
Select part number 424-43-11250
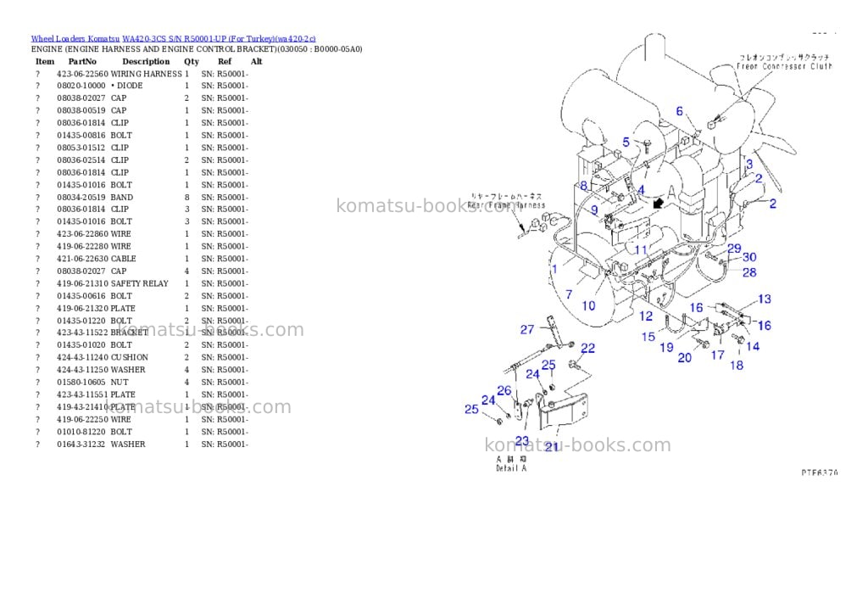[82, 370]
